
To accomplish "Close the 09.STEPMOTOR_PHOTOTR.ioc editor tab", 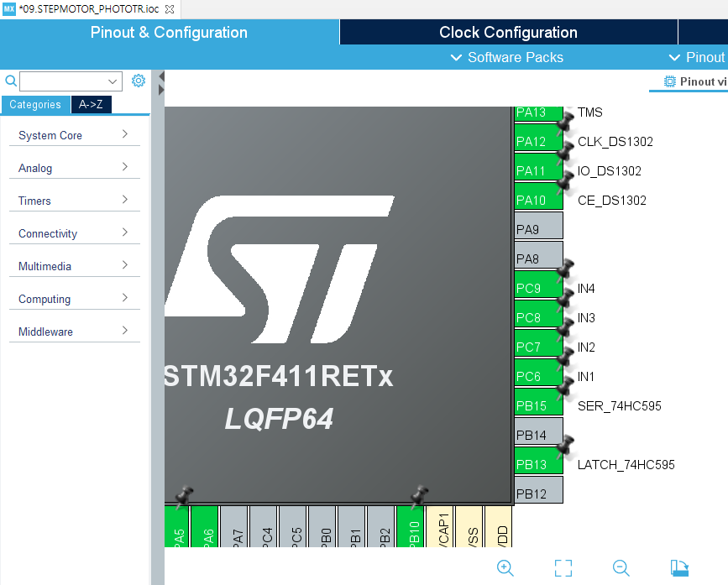I will click(x=170, y=9).
